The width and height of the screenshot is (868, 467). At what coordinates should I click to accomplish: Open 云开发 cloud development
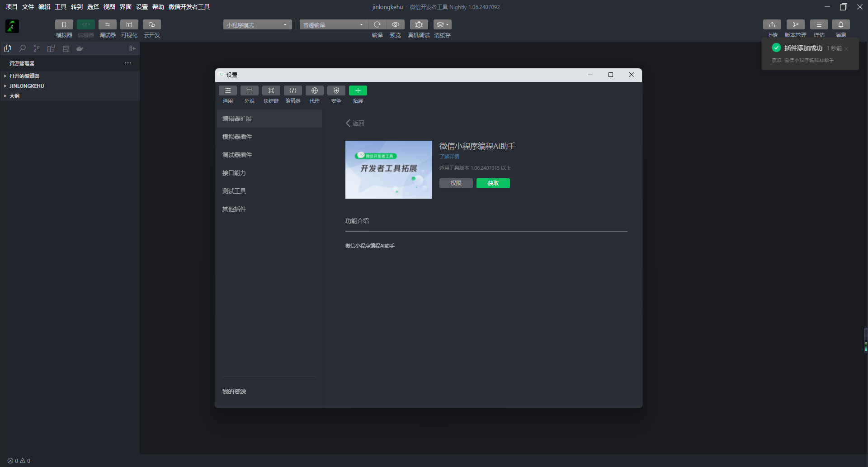point(152,25)
